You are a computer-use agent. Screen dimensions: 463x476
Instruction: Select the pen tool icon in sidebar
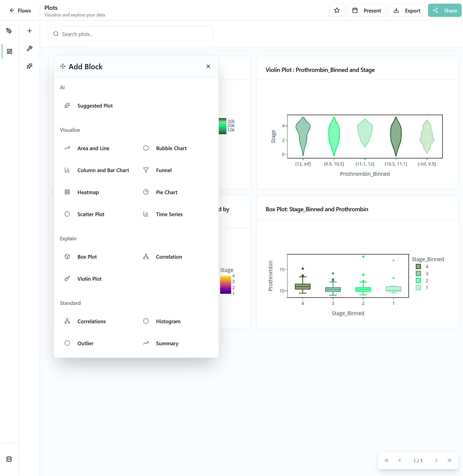(9, 31)
